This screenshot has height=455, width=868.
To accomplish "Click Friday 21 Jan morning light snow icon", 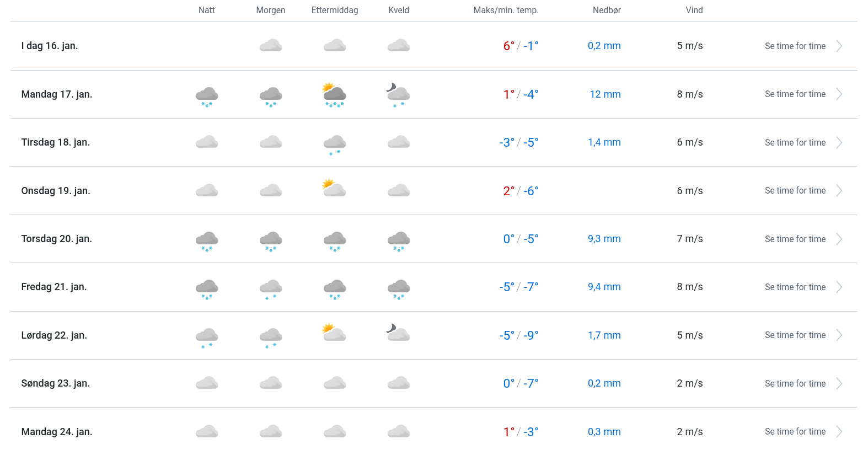I will click(271, 288).
